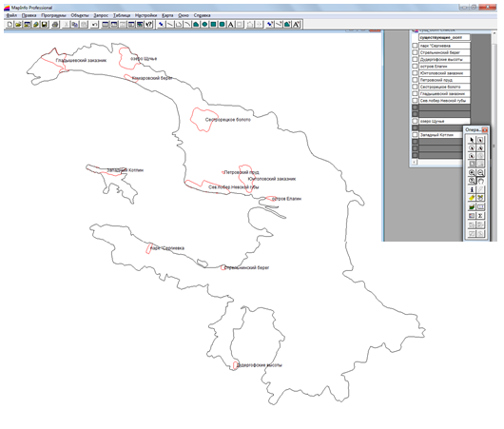Select the Info tool icon
Screen dimensions: 504x429
[472, 189]
